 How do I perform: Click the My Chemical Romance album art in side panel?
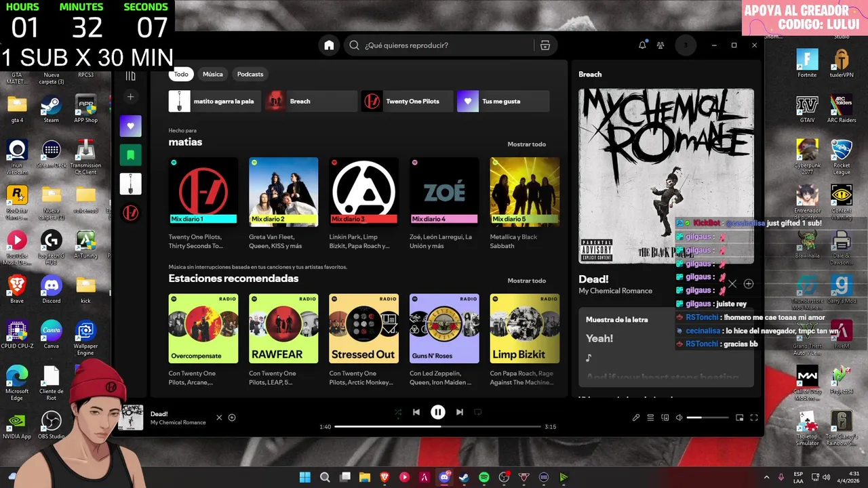666,176
